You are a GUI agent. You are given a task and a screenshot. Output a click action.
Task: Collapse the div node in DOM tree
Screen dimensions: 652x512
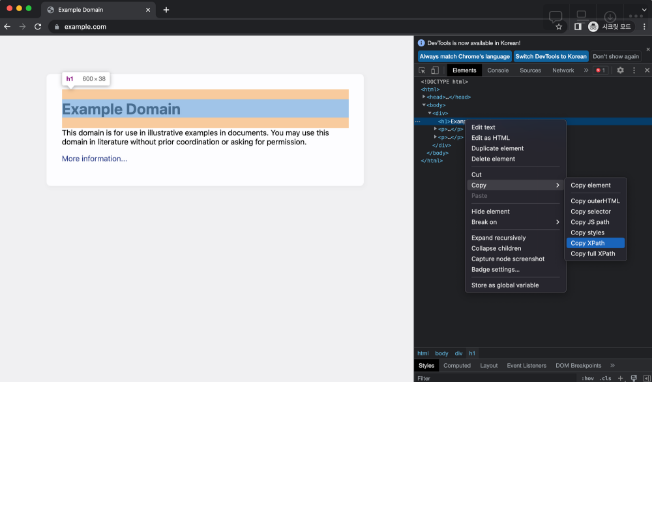pos(430,113)
